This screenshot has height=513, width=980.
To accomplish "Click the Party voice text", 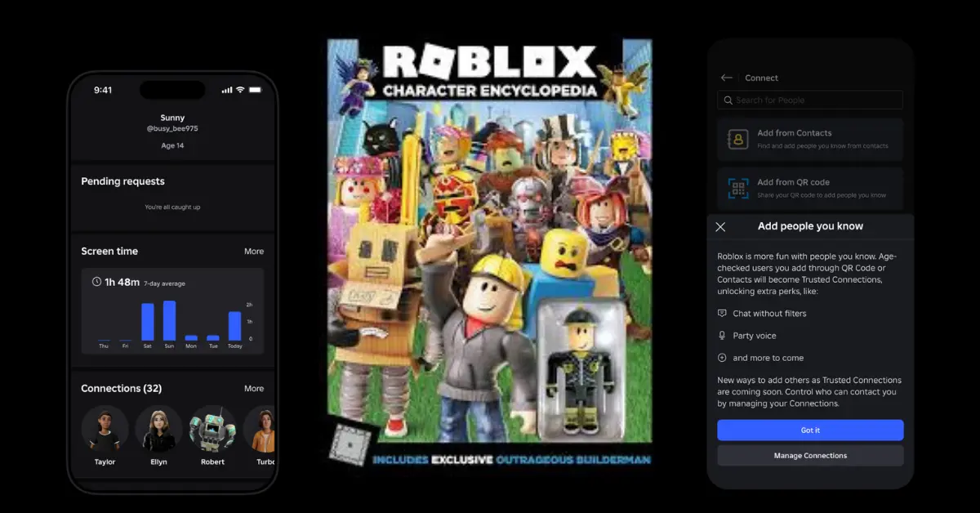I will (x=755, y=336).
